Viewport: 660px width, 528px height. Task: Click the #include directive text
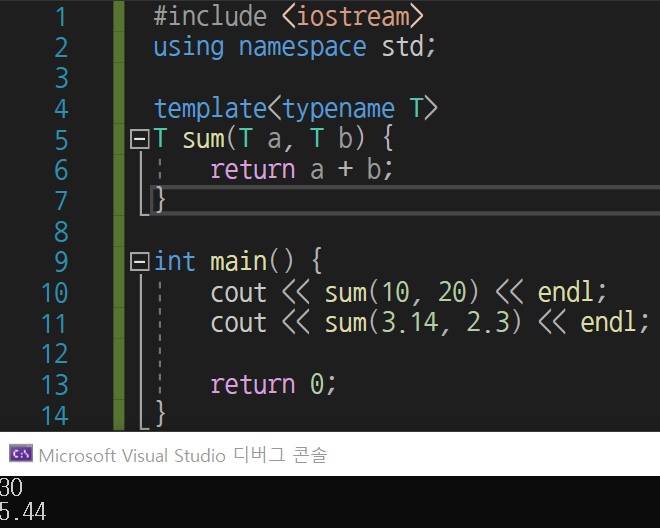(210, 16)
